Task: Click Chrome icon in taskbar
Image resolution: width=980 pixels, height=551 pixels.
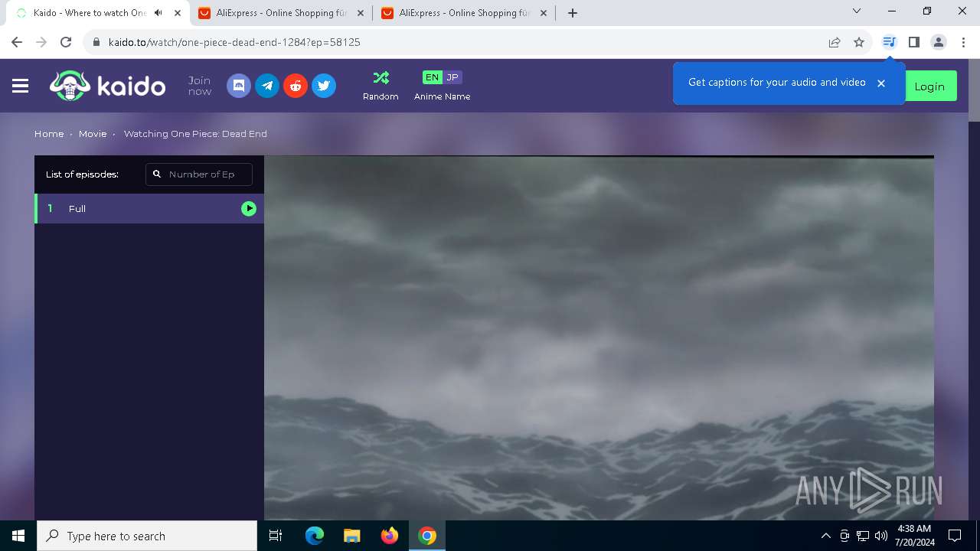Action: click(427, 536)
